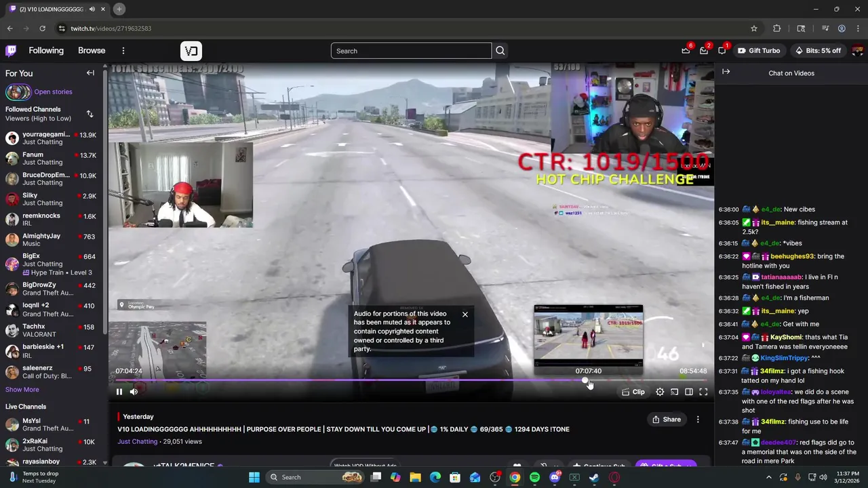Open yourragegaming channel in sidebar
This screenshot has height=488, width=868.
pos(52,138)
